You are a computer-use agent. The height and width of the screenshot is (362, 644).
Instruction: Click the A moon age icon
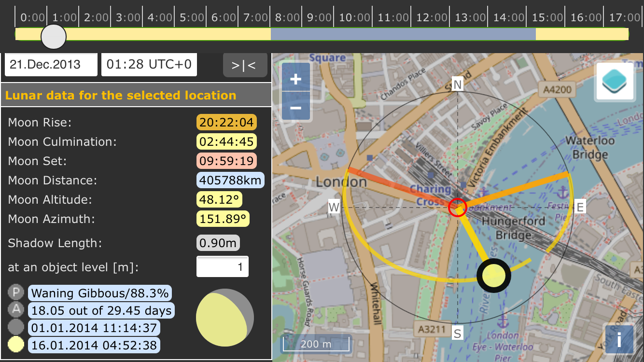click(16, 310)
